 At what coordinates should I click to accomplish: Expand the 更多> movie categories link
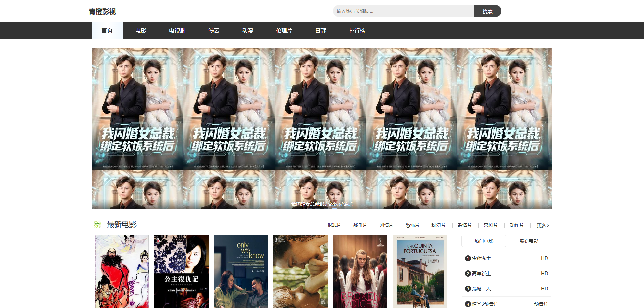(x=543, y=225)
